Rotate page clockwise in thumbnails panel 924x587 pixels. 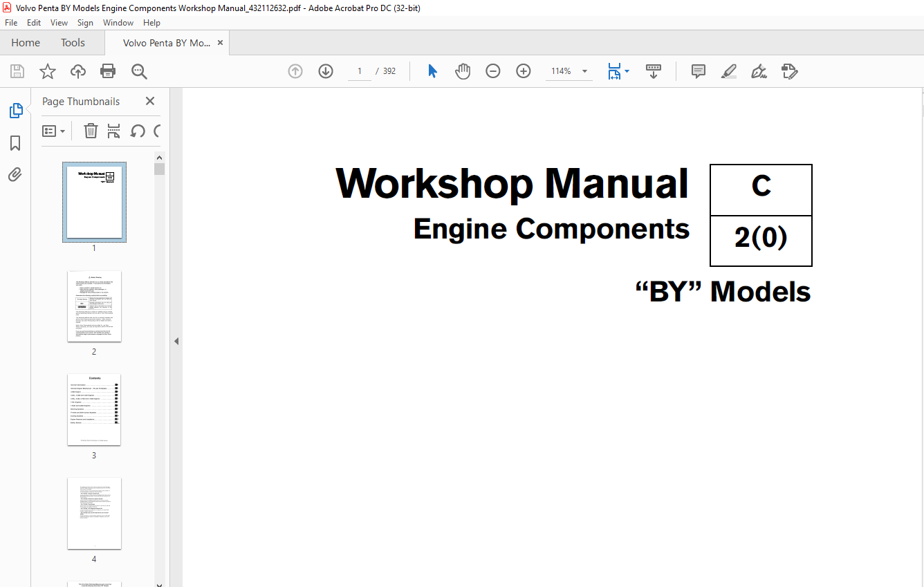157,131
